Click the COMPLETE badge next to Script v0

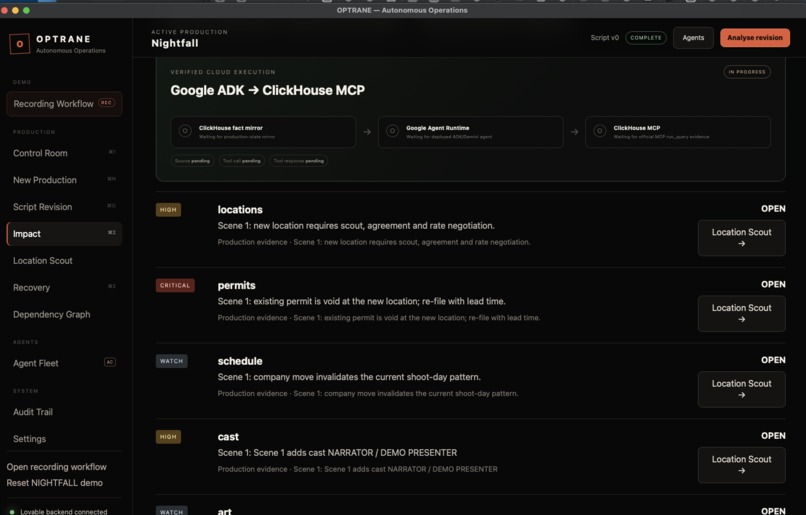646,38
